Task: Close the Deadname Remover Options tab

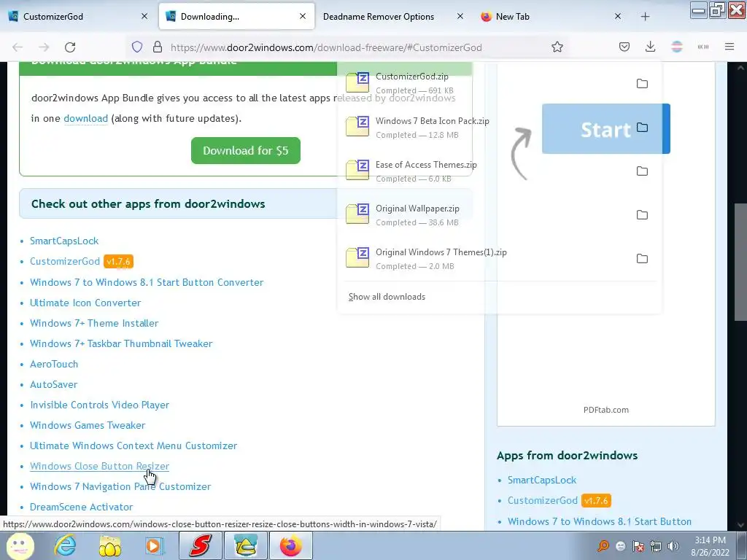Action: pyautogui.click(x=460, y=16)
